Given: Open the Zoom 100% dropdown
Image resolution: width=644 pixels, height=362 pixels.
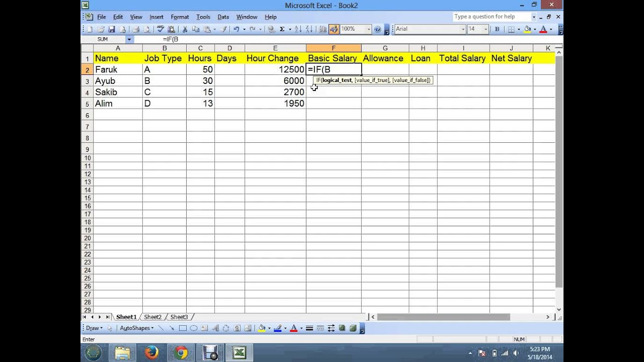Looking at the screenshot, I should [x=368, y=29].
